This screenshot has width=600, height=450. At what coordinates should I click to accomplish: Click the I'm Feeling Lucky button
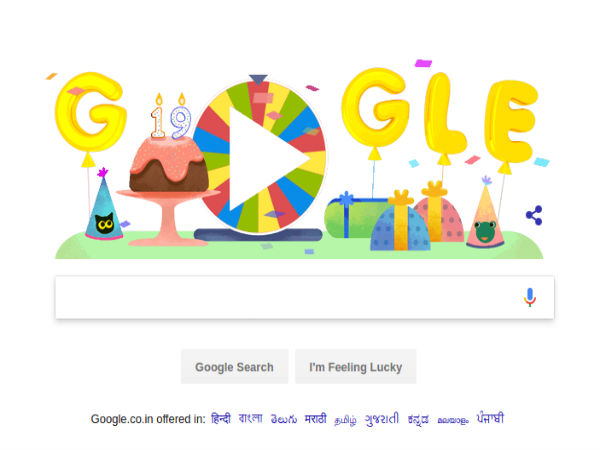pyautogui.click(x=355, y=367)
